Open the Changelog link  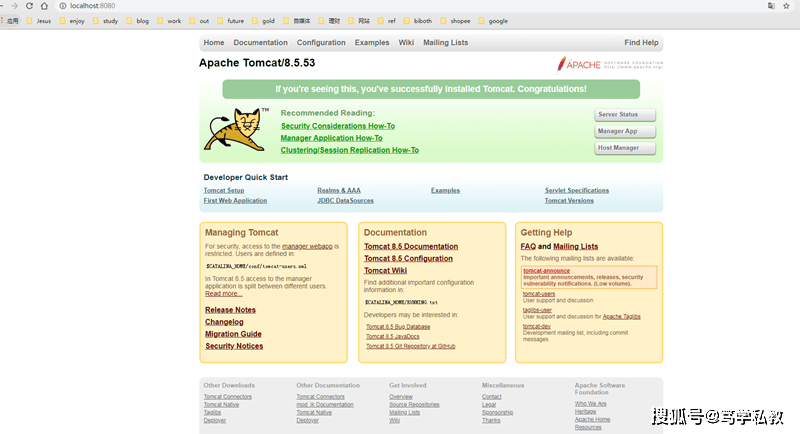(224, 322)
